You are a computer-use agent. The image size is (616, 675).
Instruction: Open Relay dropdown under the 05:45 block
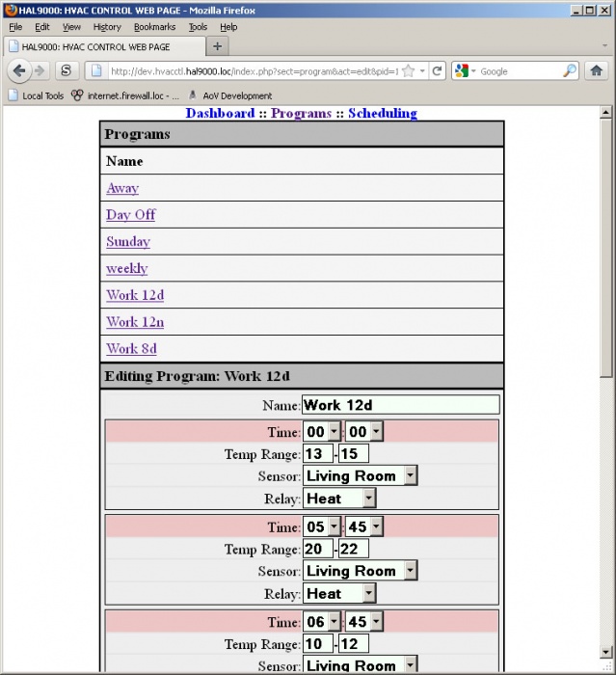pyautogui.click(x=339, y=594)
